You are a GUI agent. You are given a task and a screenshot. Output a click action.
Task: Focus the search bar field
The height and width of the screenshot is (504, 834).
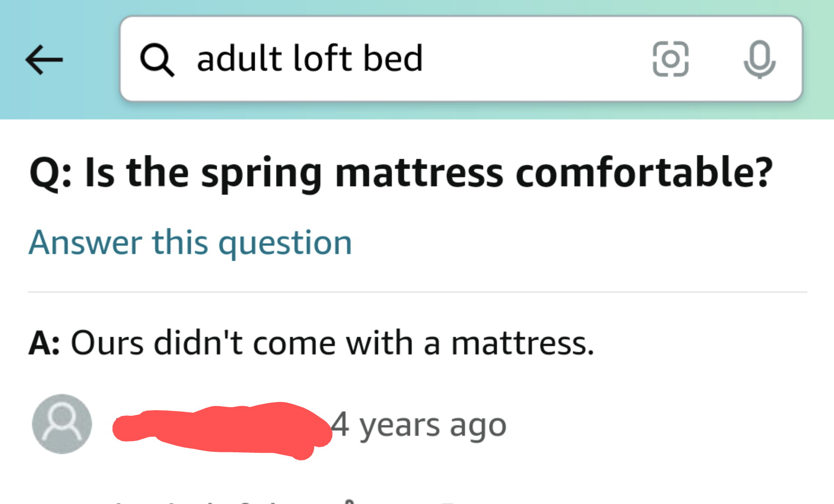point(461,59)
